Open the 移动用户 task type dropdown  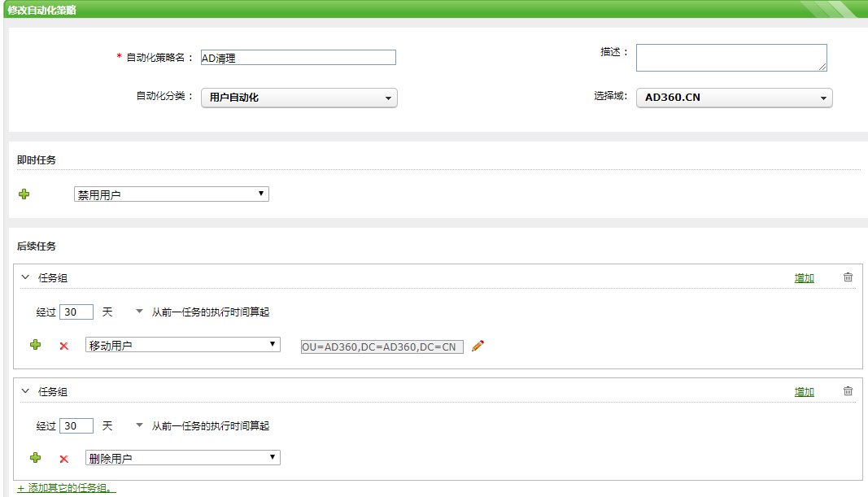pos(183,345)
